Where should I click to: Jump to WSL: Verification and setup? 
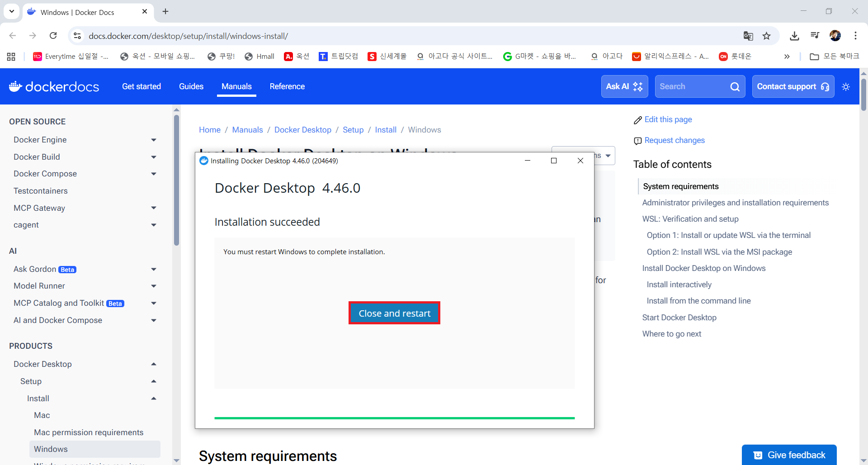point(690,219)
